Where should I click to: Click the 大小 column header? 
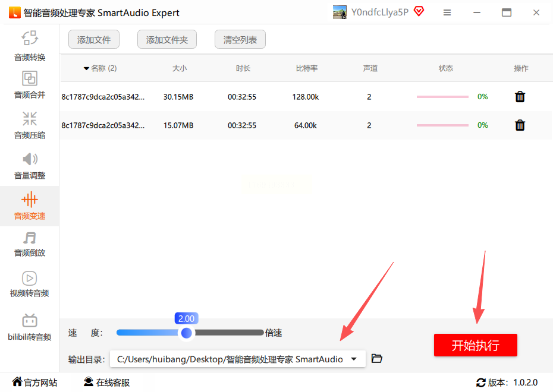pos(180,68)
